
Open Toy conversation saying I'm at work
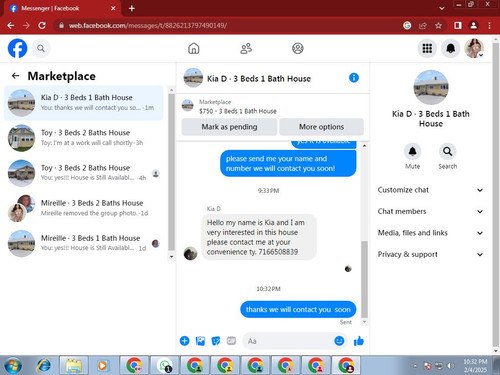[x=83, y=138]
